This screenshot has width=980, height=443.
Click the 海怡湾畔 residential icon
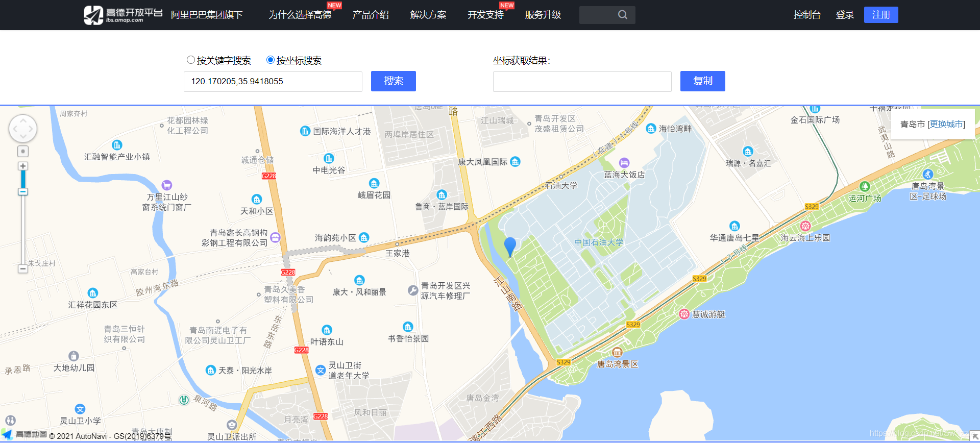pos(651,129)
